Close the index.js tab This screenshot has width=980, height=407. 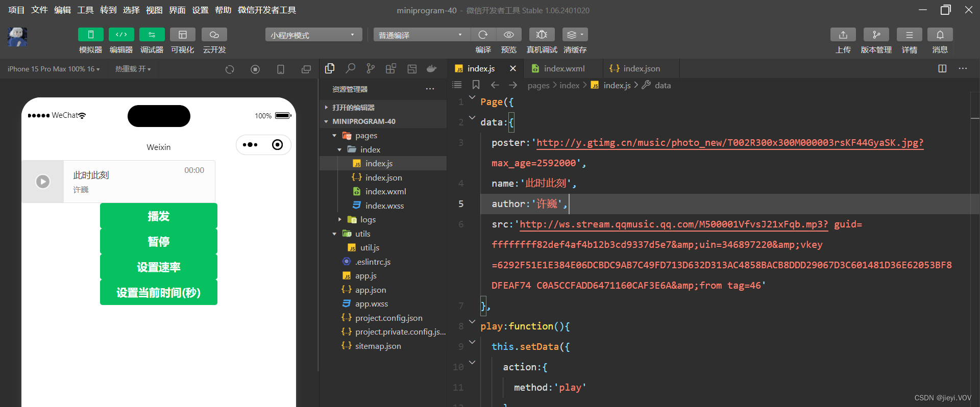point(513,68)
